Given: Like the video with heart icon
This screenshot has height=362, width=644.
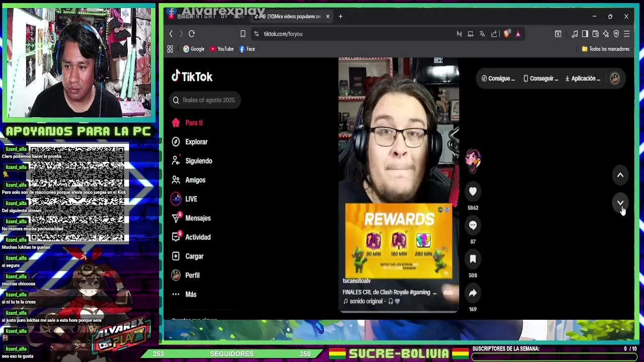Looking at the screenshot, I should click(473, 191).
